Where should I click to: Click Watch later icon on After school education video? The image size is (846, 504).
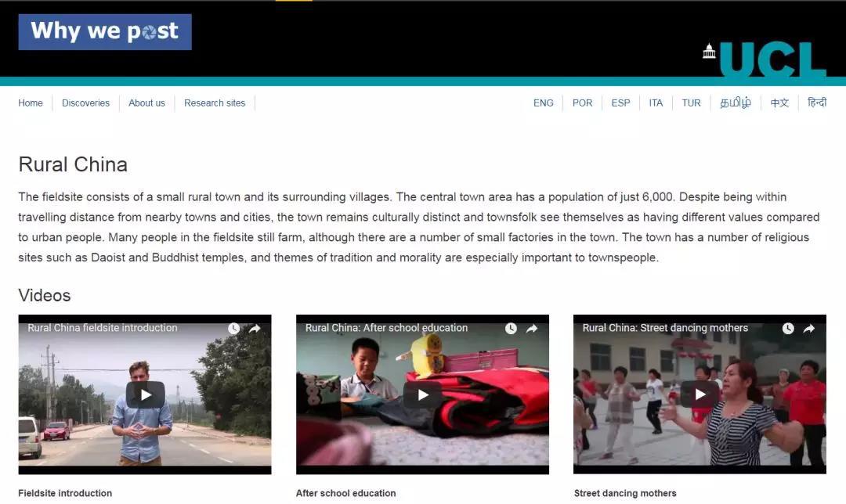[x=511, y=329]
